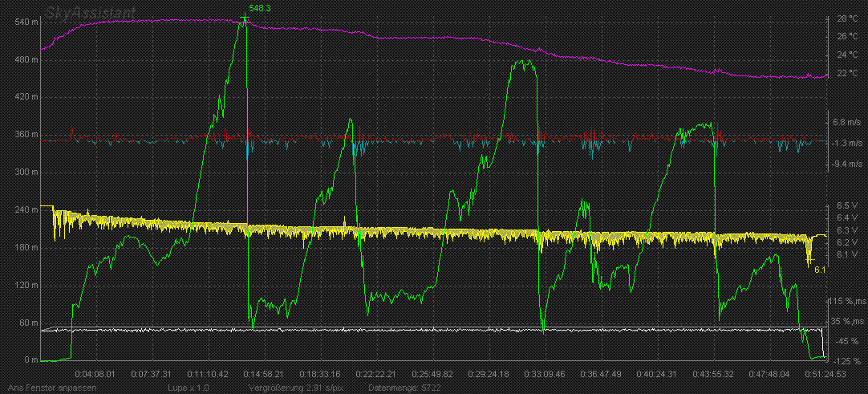Click the 115 %,ms axis label
868x394 pixels.
[849, 302]
